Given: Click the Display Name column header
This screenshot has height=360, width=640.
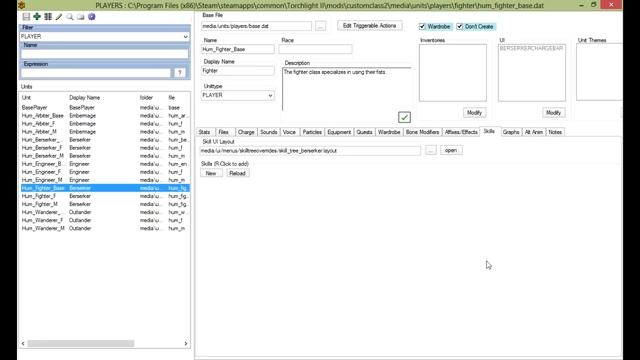Looking at the screenshot, I should [84, 98].
